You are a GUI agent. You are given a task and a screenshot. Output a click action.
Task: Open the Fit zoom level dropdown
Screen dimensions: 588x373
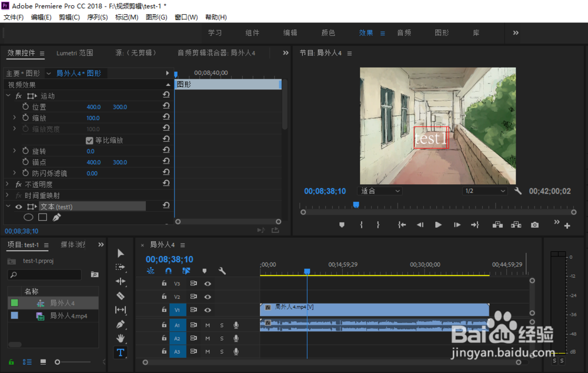[380, 191]
